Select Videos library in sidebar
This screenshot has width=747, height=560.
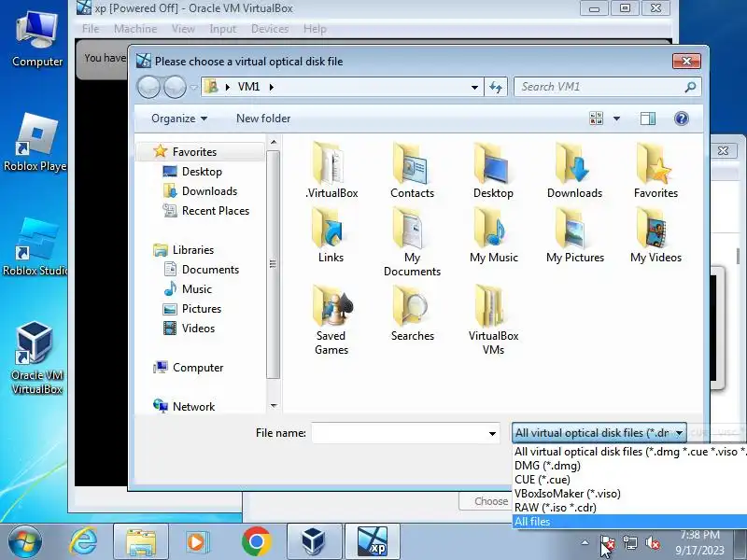(x=198, y=329)
